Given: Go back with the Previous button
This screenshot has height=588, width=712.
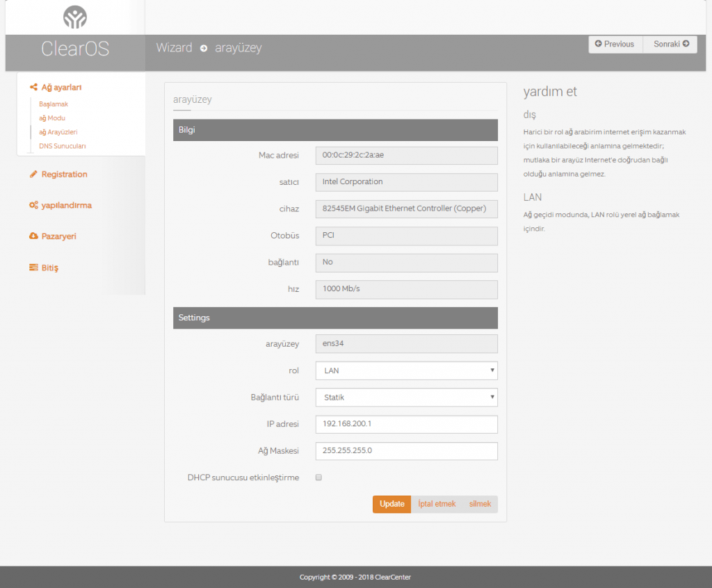Looking at the screenshot, I should pyautogui.click(x=615, y=44).
